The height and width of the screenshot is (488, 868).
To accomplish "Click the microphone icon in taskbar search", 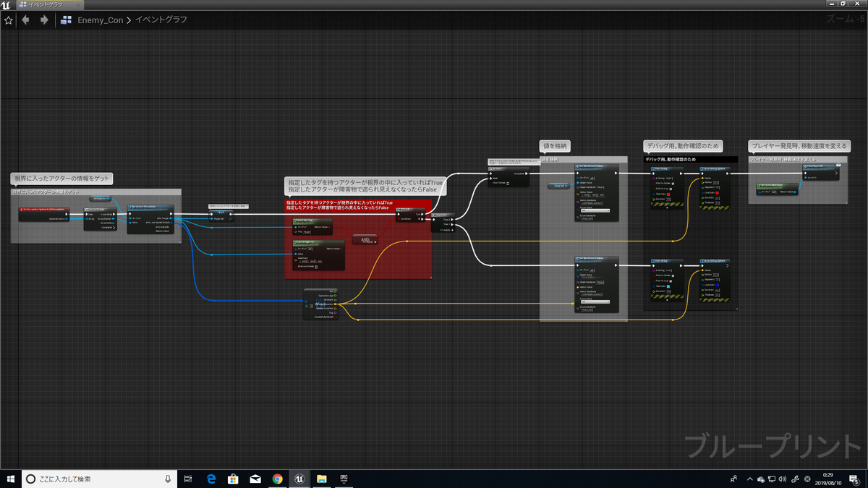I will (168, 479).
